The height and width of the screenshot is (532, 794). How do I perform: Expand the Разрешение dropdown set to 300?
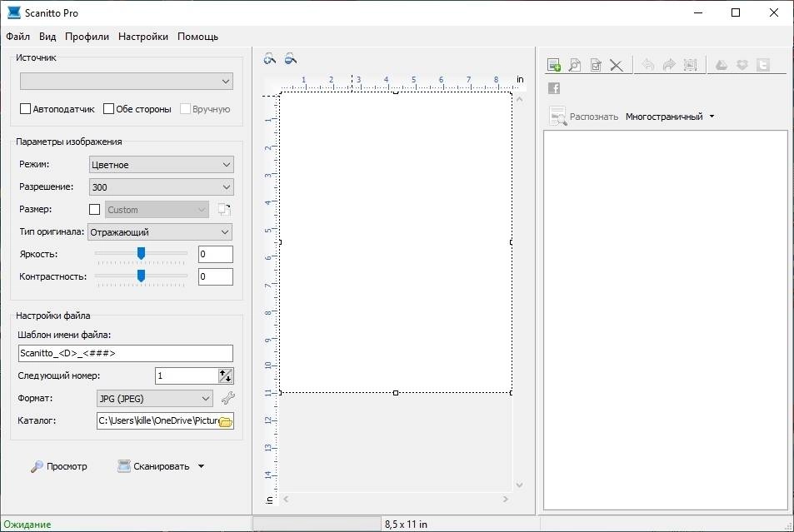(161, 186)
